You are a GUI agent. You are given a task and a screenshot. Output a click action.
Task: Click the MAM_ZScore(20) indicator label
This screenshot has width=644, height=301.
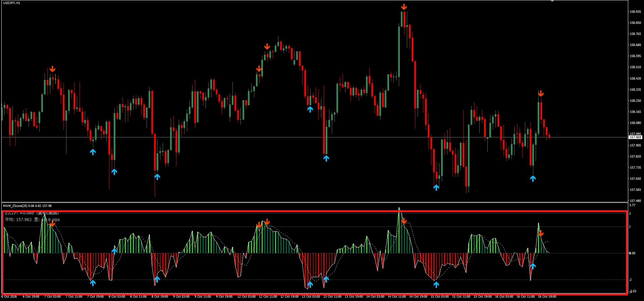tap(15, 206)
